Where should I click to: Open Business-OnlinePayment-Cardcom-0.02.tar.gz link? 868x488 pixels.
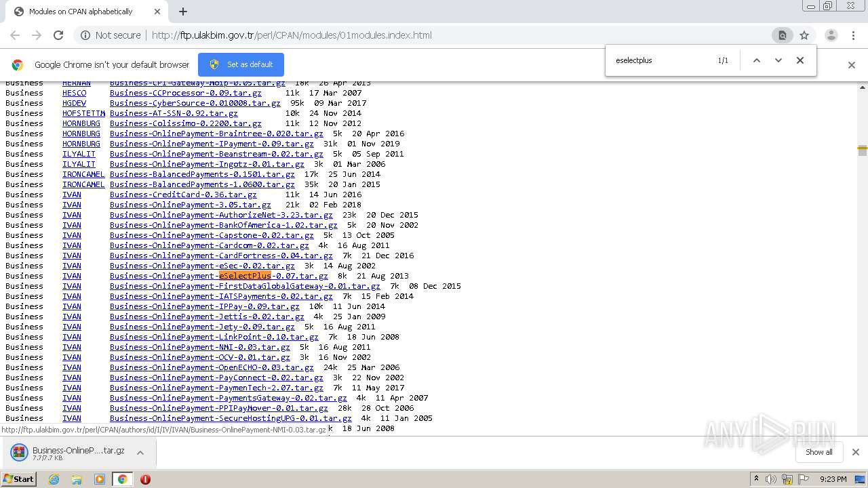[209, 245]
